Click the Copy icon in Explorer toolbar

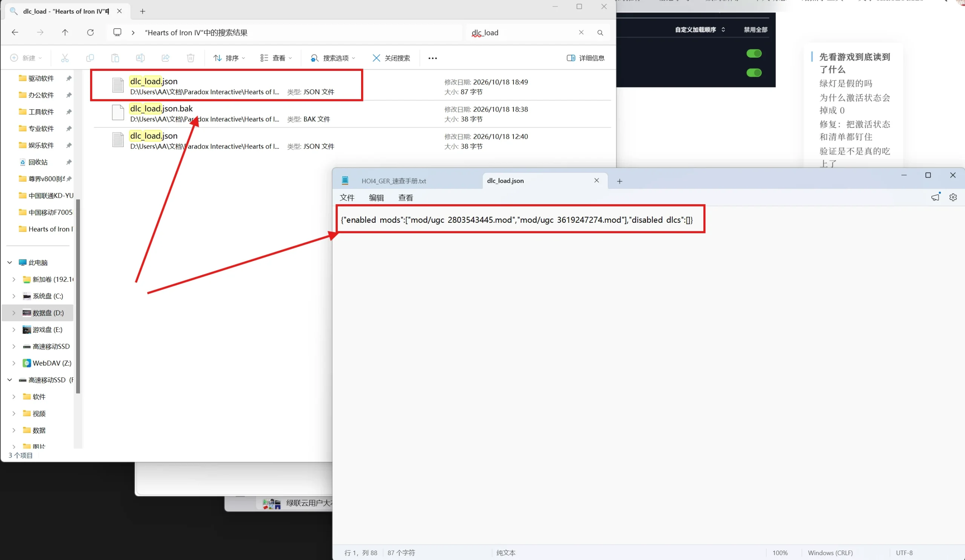90,58
